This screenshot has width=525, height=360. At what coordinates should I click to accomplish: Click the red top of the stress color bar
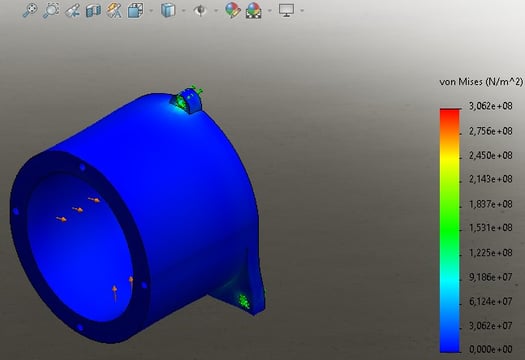point(450,114)
